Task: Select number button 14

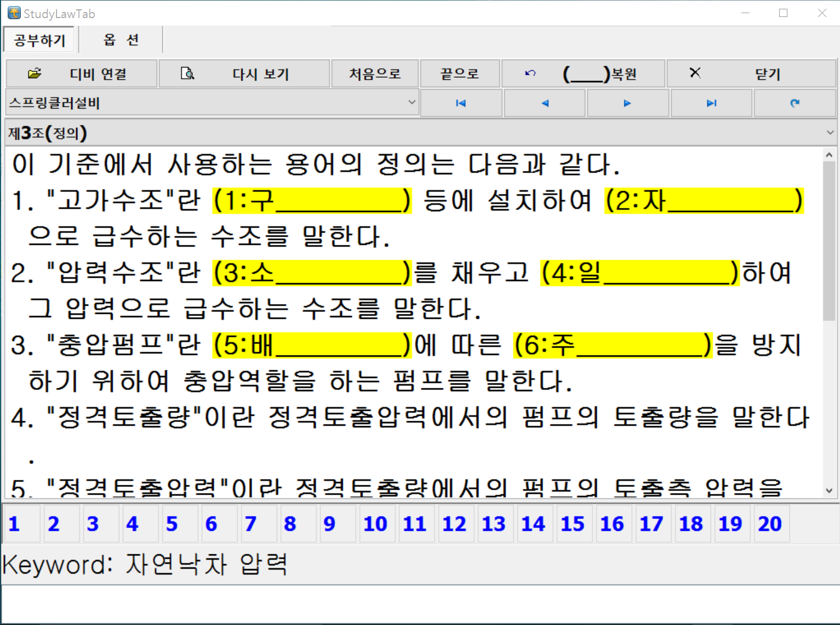Action: (x=535, y=524)
